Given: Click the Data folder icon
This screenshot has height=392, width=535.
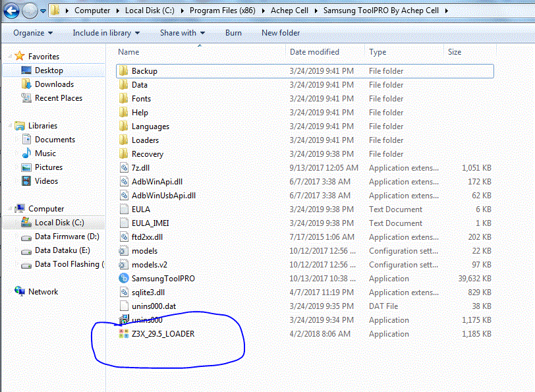Looking at the screenshot, I should point(123,84).
